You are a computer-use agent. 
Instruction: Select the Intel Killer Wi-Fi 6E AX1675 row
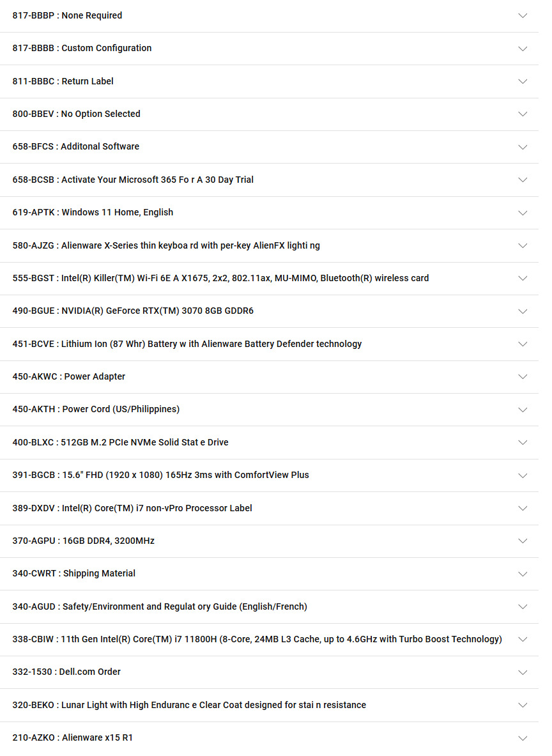tap(220, 278)
